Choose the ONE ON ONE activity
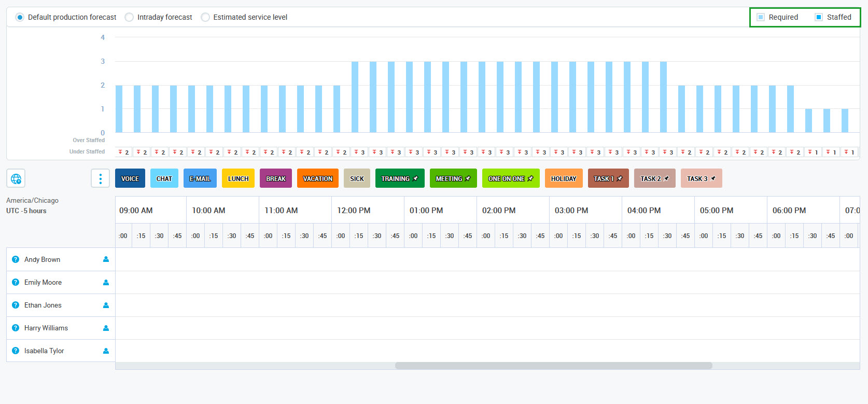This screenshot has width=868, height=404. [510, 178]
